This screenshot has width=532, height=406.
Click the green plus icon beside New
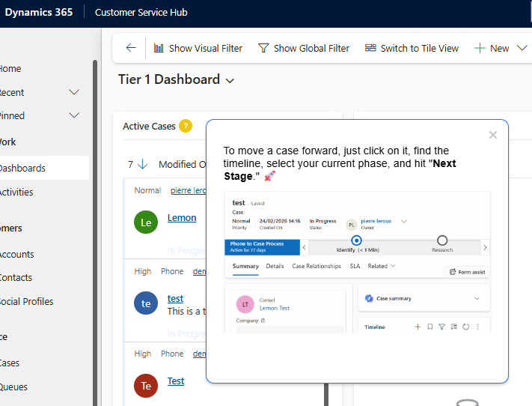click(480, 48)
